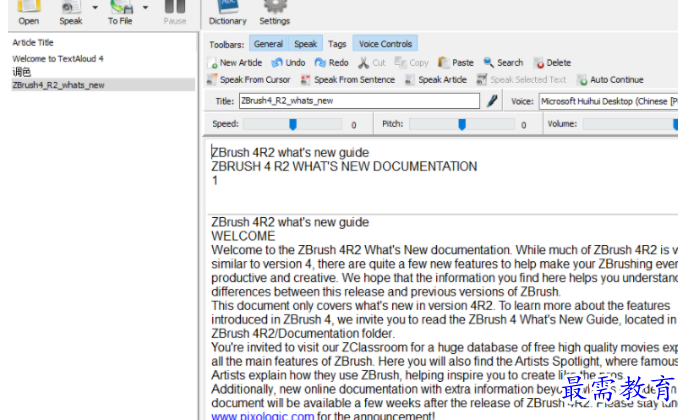
Task: Select the '调色' article in list
Action: click(x=22, y=72)
